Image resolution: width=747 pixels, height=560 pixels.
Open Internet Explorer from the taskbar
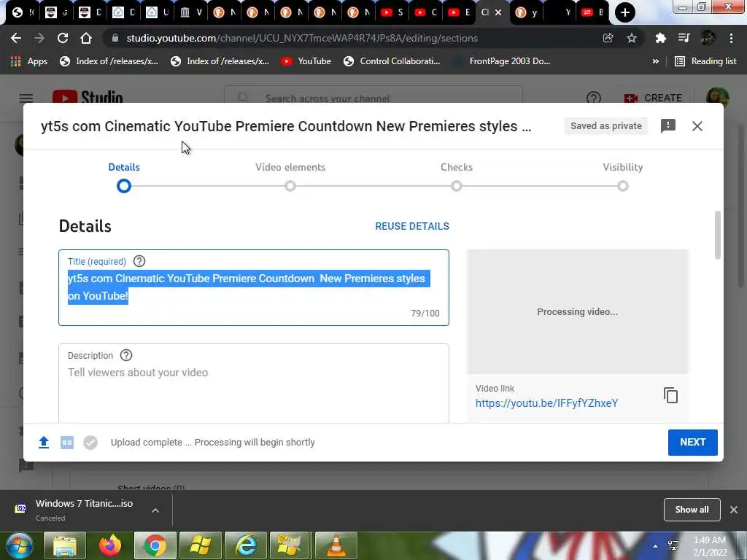247,545
